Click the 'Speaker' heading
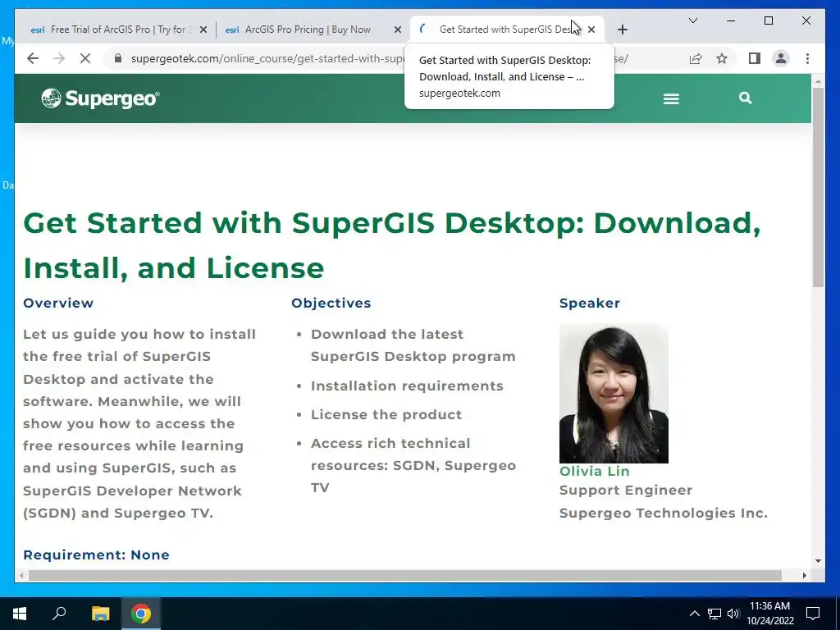Viewport: 840px width, 630px height. click(589, 304)
